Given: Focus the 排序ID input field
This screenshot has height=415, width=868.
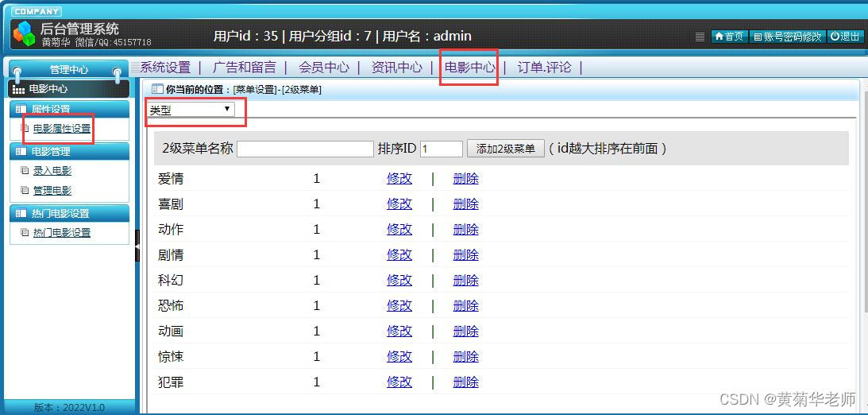Looking at the screenshot, I should click(x=442, y=149).
